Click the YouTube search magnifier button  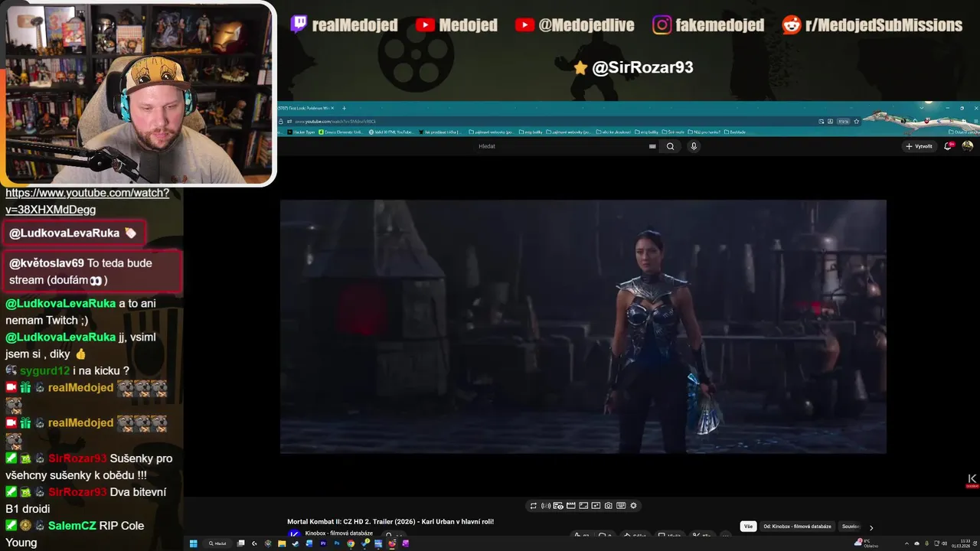click(670, 146)
